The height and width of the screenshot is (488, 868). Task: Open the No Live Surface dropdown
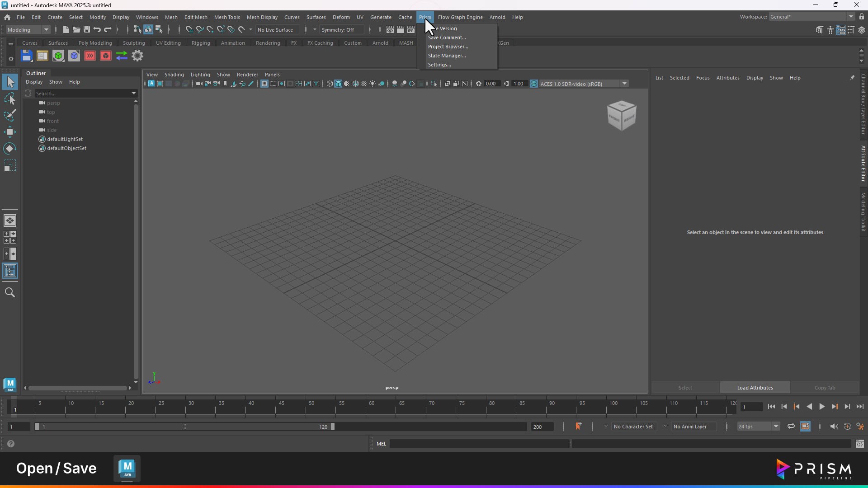(277, 30)
